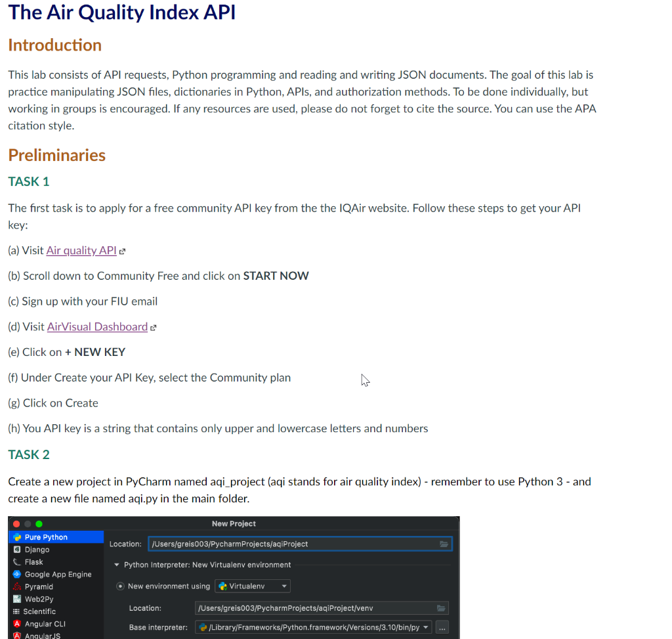The height and width of the screenshot is (639, 672).
Task: Open the Virtualenv environment dropdown
Action: 283,586
